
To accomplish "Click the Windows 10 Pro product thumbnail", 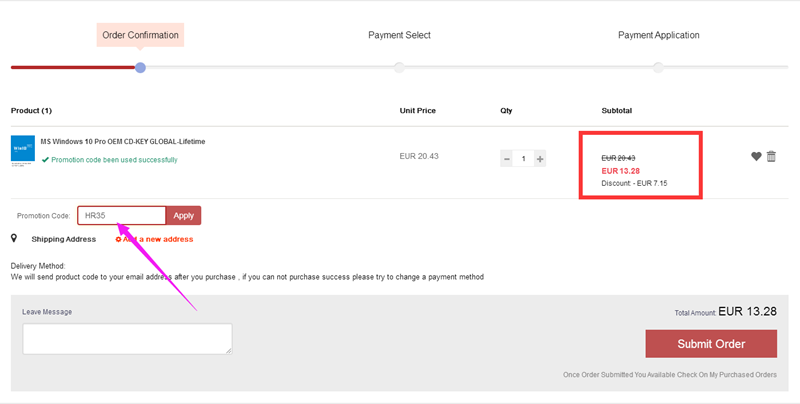I will (23, 148).
